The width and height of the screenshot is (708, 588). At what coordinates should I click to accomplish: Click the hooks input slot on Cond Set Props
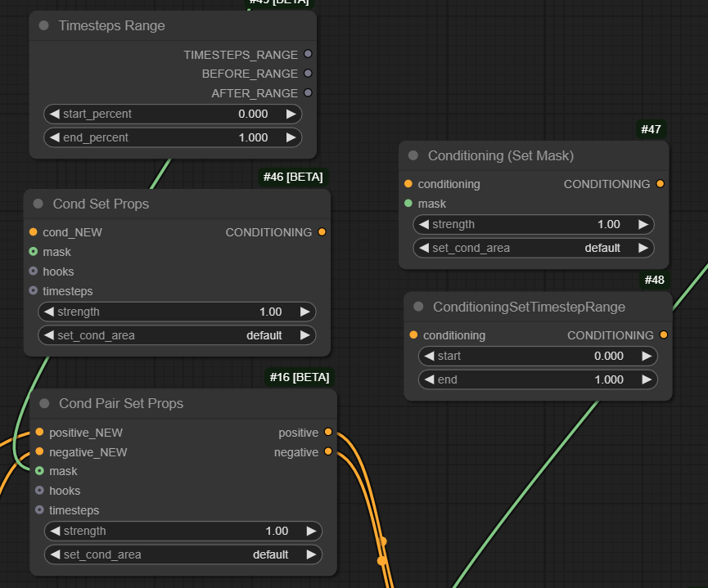point(33,271)
